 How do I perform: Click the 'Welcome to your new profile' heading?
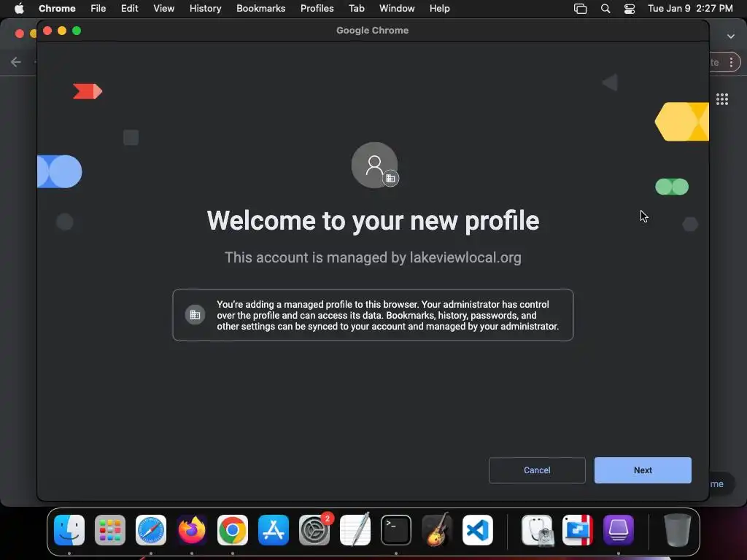coord(373,221)
